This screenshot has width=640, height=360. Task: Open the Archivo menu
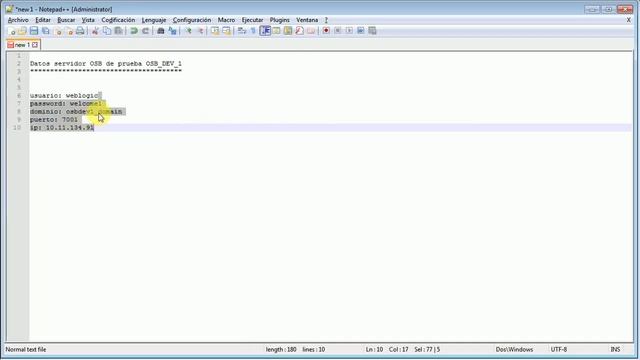point(18,20)
